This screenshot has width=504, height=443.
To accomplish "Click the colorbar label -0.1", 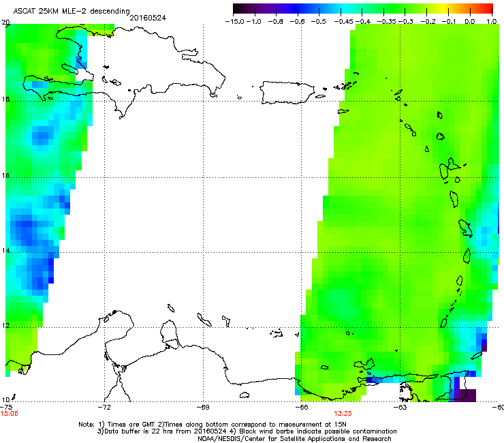I will pyautogui.click(x=449, y=22).
